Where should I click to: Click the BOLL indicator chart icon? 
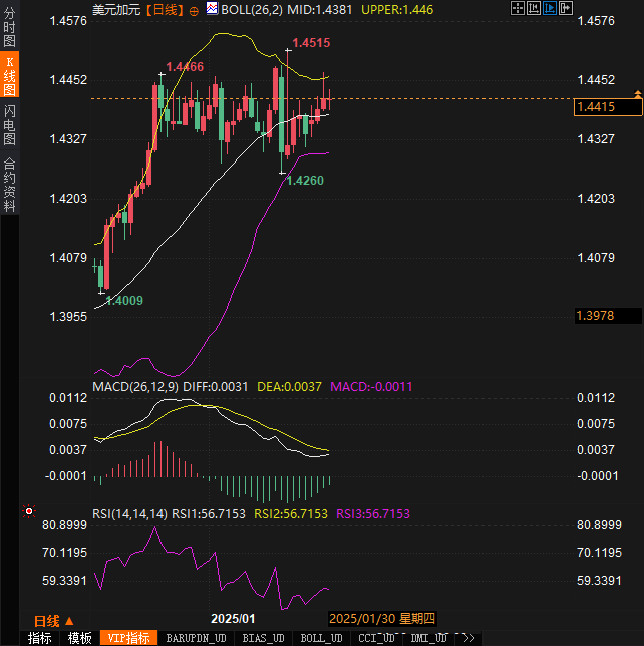point(212,9)
